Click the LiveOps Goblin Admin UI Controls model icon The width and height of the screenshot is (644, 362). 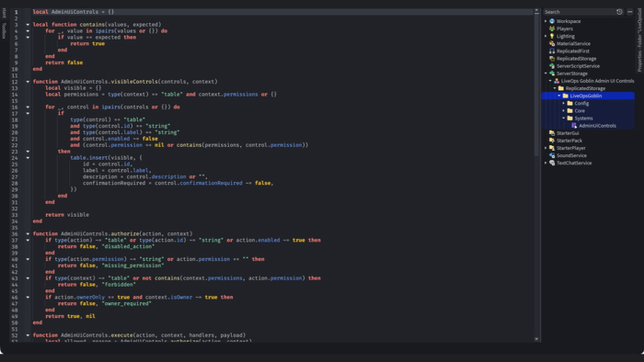click(x=557, y=81)
